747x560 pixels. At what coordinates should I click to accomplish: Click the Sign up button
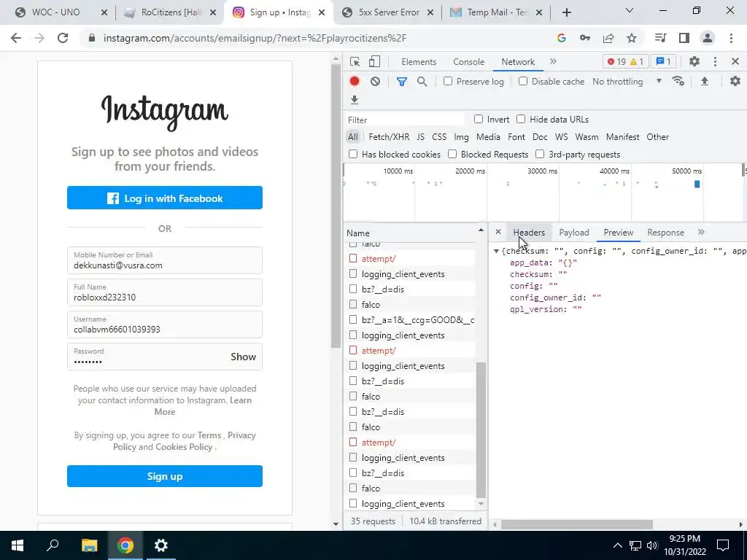[165, 476]
